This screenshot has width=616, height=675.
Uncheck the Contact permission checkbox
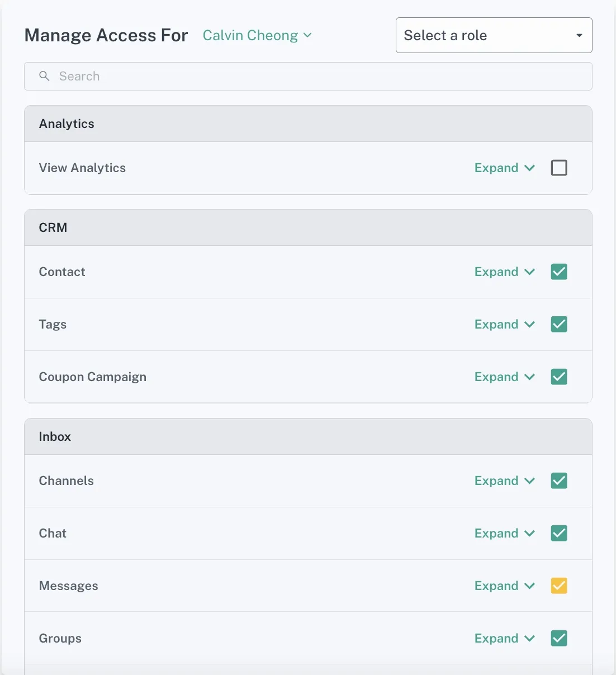tap(559, 272)
